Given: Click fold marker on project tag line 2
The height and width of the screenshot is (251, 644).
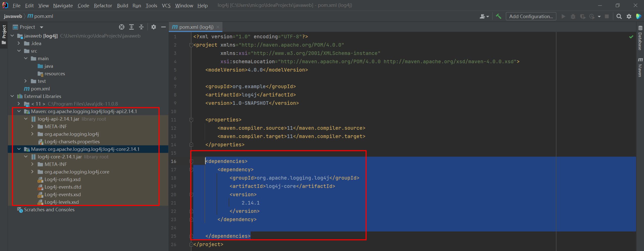Looking at the screenshot, I should (x=191, y=45).
